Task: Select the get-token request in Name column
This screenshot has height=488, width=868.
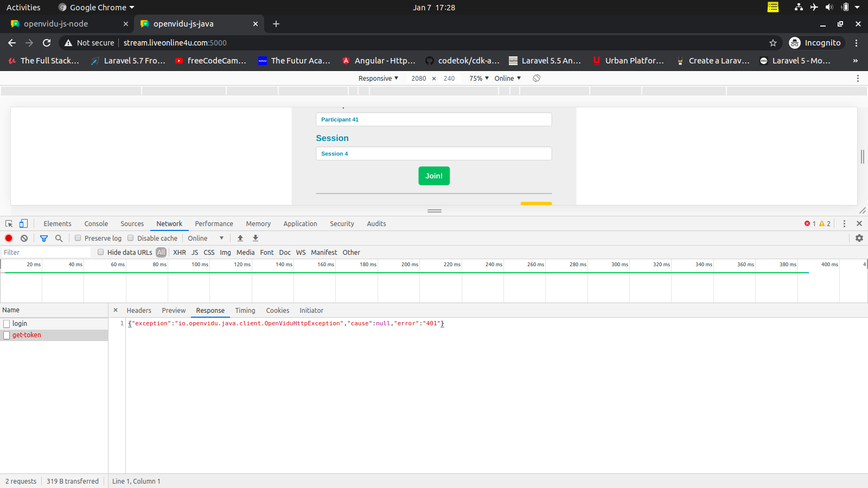Action: [x=27, y=335]
